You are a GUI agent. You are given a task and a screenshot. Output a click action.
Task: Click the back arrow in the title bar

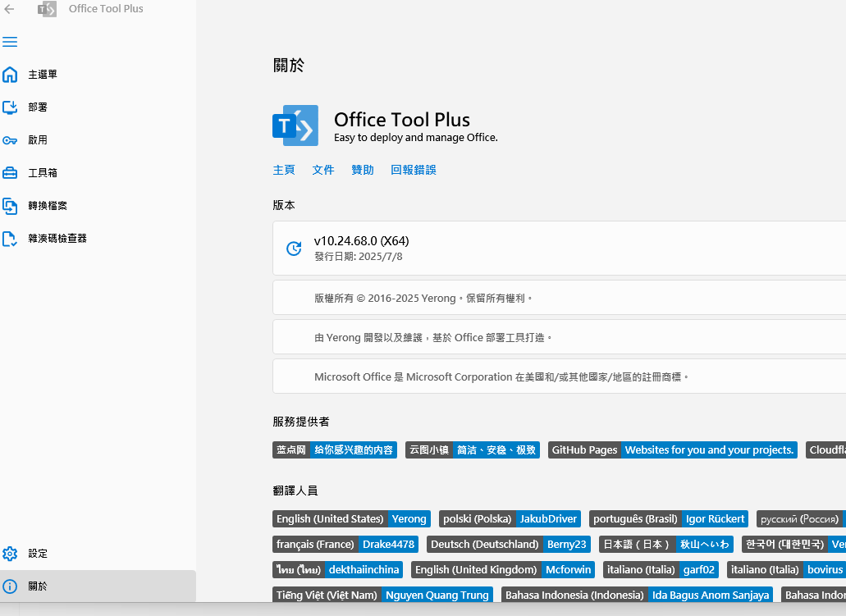pos(9,9)
